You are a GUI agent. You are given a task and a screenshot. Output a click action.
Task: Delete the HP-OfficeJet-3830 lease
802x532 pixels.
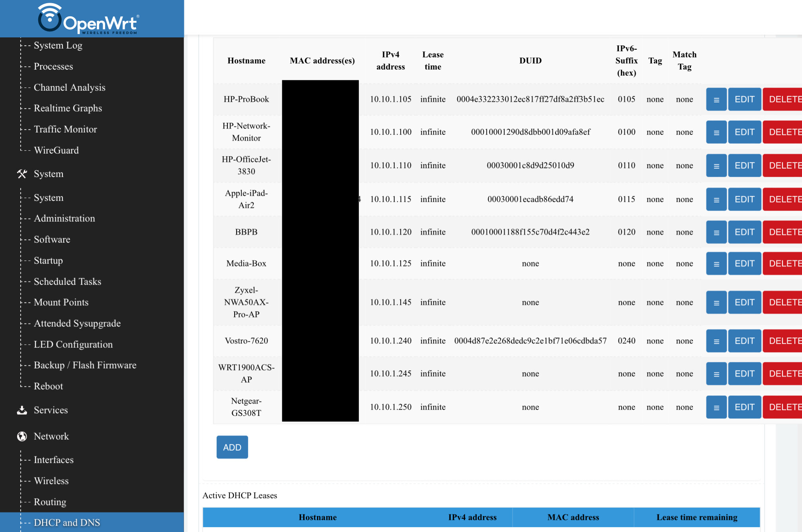click(783, 166)
